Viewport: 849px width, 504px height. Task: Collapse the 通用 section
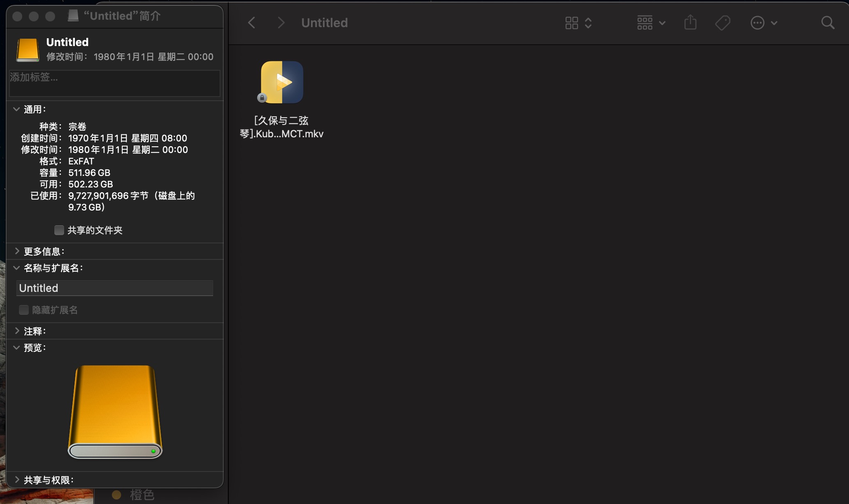(16, 109)
